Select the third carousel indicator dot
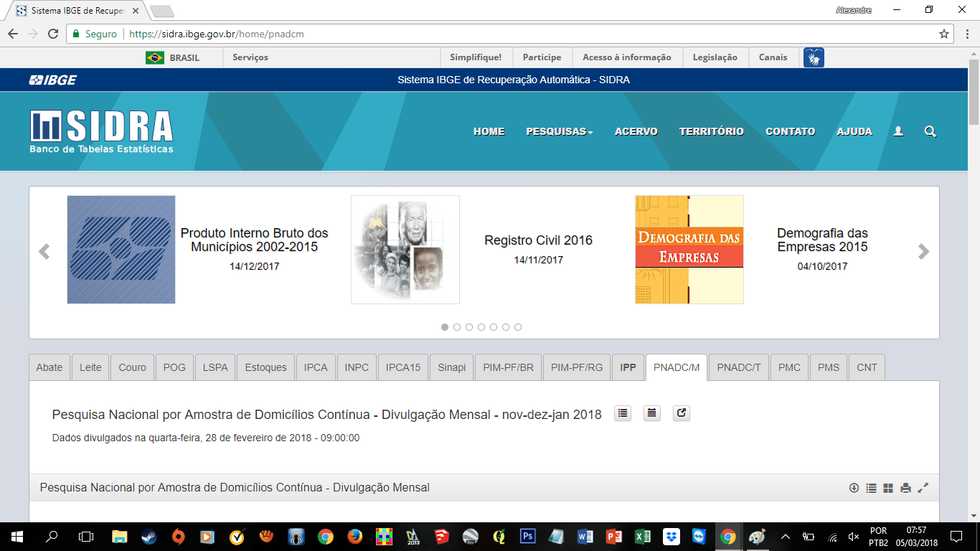Screen dimensions: 980x551 pos(469,327)
